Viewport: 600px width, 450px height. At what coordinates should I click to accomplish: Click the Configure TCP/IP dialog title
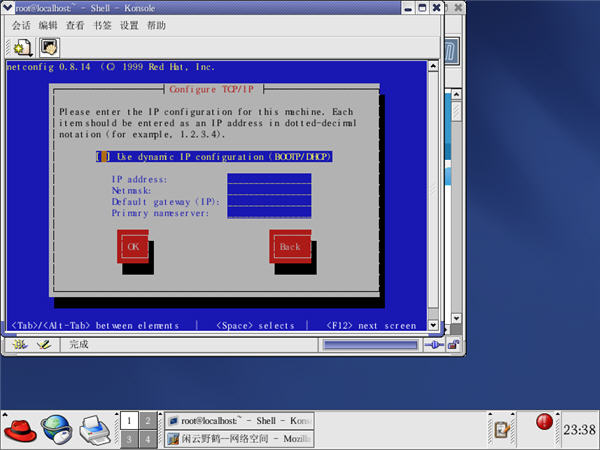pyautogui.click(x=211, y=89)
